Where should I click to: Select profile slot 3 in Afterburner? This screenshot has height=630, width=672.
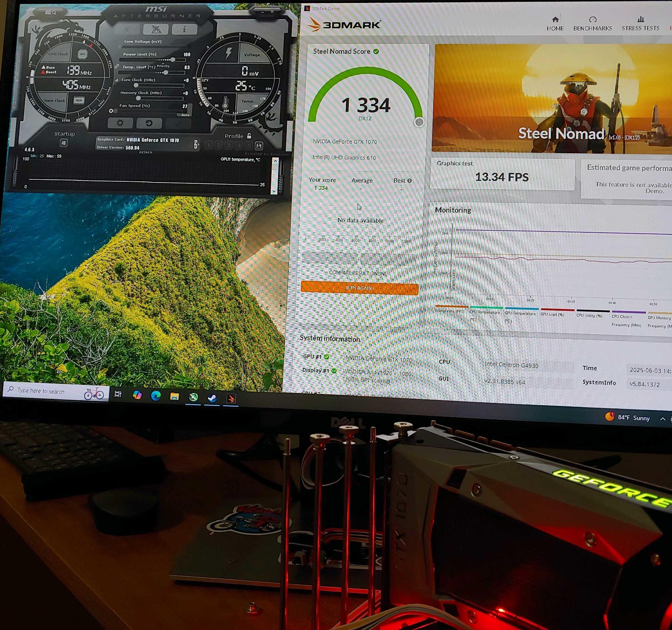coord(228,146)
